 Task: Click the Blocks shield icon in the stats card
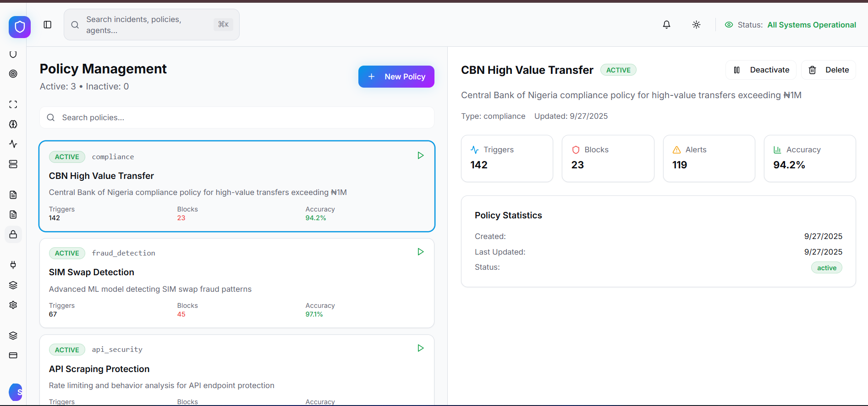point(576,150)
